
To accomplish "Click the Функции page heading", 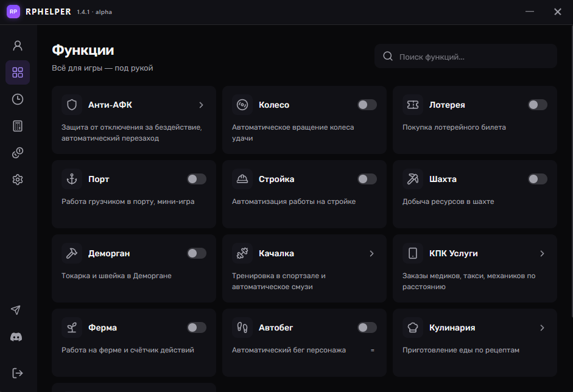I will click(83, 50).
